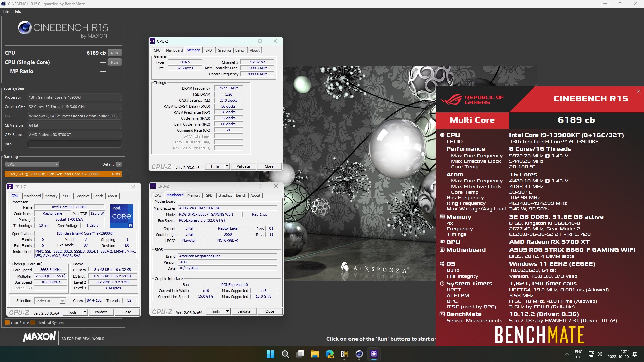Show hidden system tray icons
The height and width of the screenshot is (362, 644).
(x=567, y=354)
